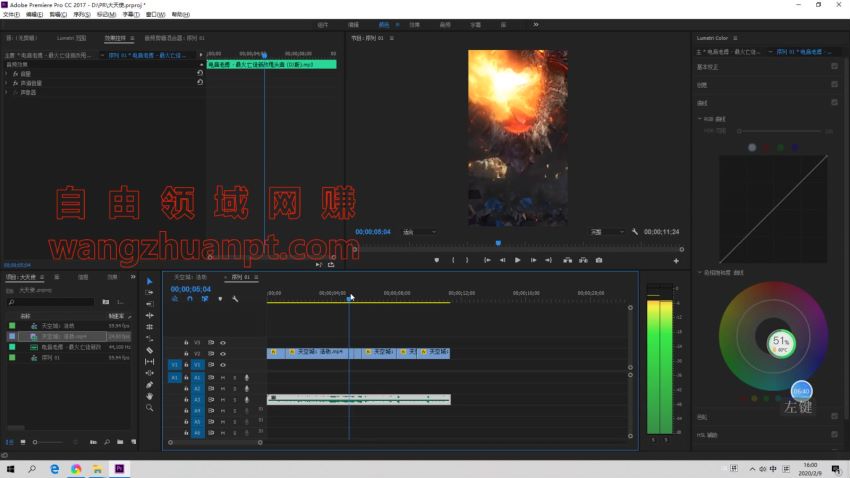The image size is (850, 478).
Task: Switch to the Lumetri 范围 tab
Action: click(x=72, y=38)
